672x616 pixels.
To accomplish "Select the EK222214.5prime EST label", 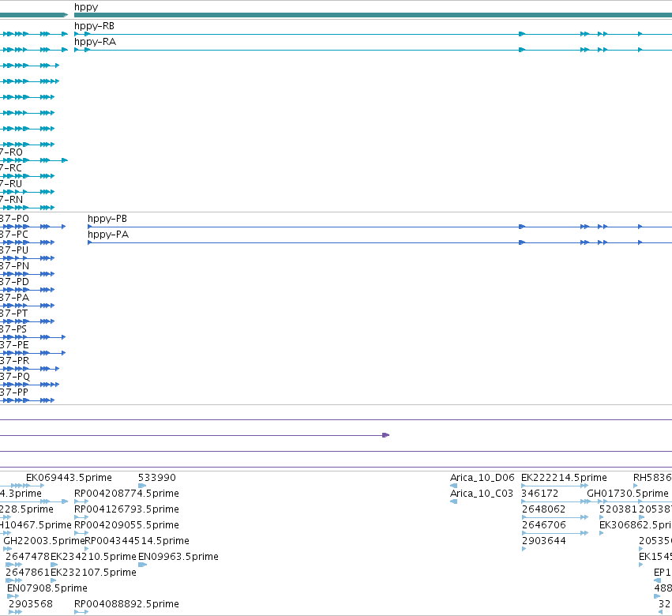I will (564, 478).
